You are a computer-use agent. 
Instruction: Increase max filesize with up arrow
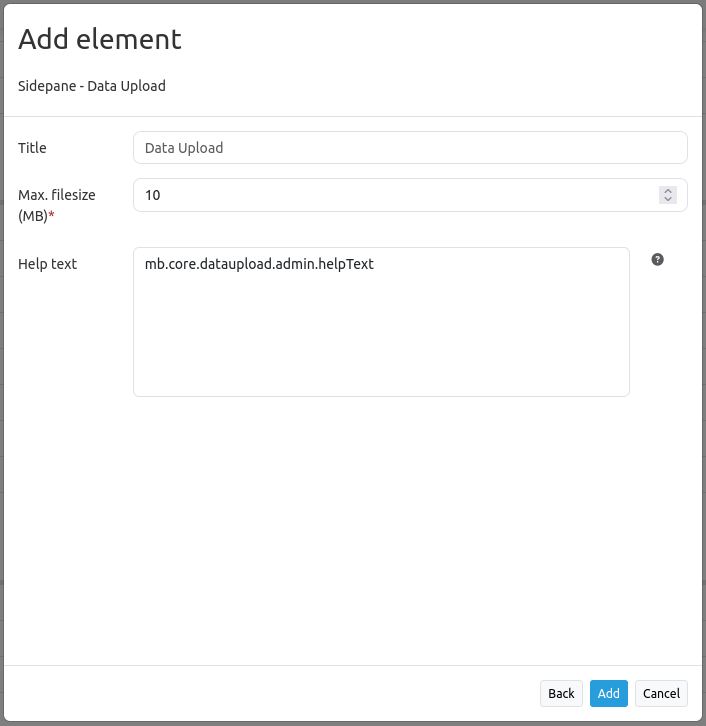point(668,191)
